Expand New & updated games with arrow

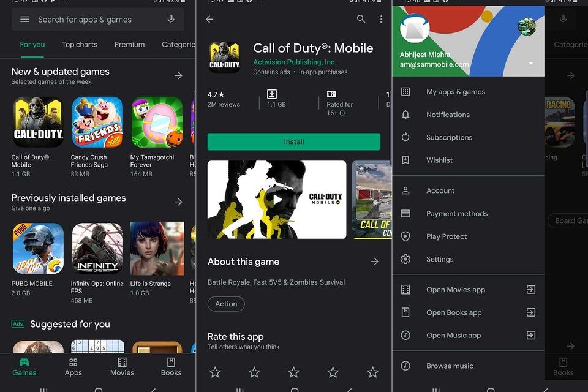click(x=178, y=75)
